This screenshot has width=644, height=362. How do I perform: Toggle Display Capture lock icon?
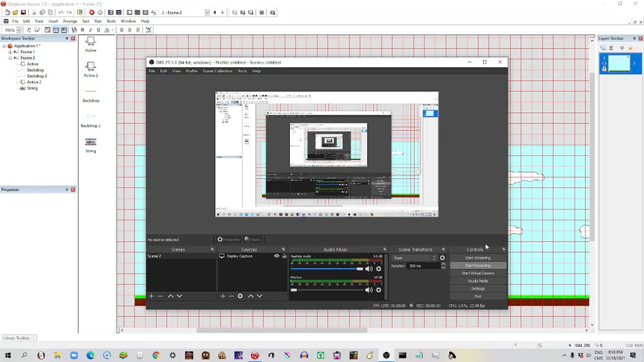tap(284, 255)
